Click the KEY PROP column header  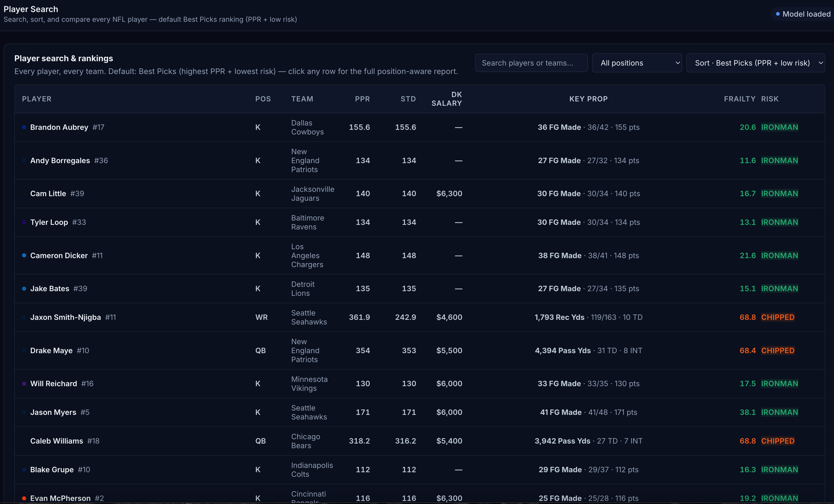pos(588,99)
